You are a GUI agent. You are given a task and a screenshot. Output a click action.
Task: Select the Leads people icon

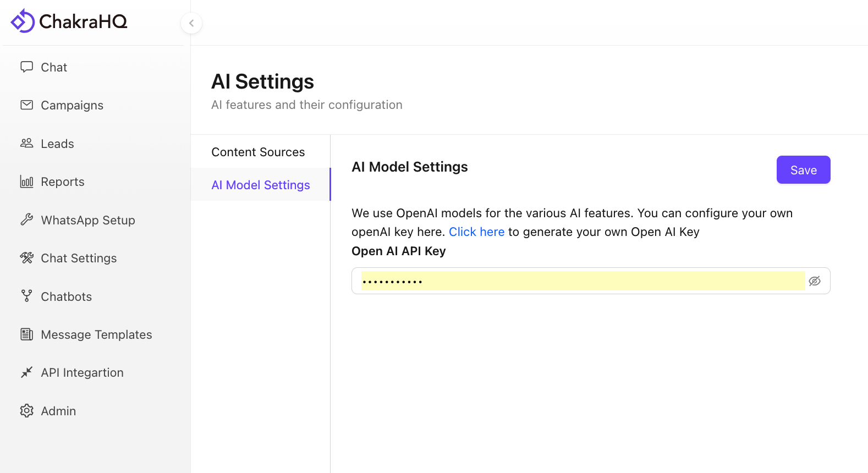pyautogui.click(x=26, y=144)
